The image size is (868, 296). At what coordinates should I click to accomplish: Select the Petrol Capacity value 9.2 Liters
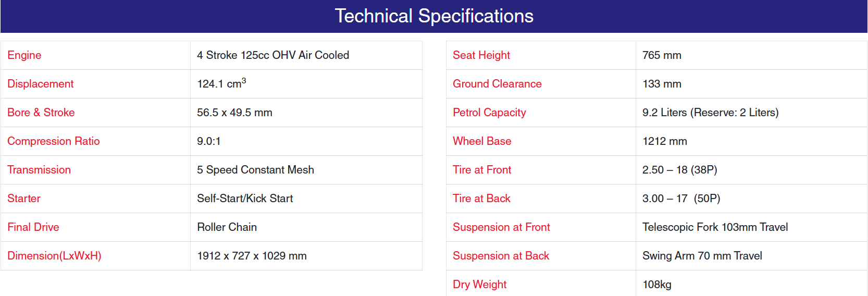tap(710, 113)
